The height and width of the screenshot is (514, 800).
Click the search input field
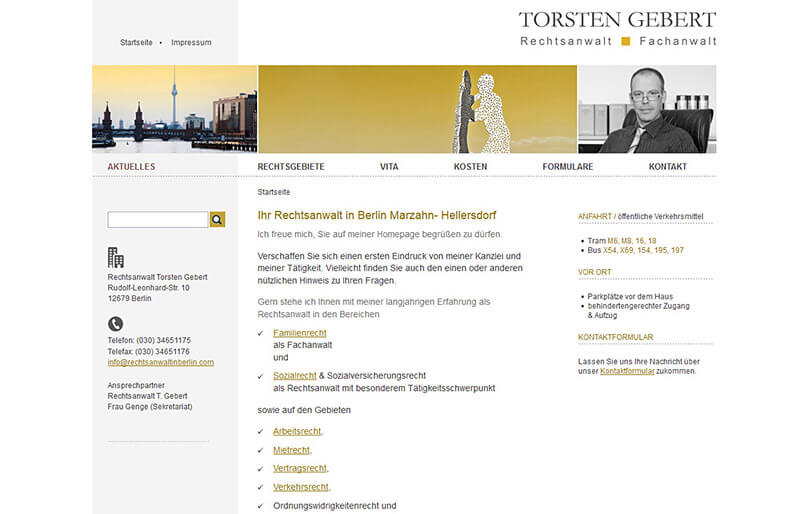coord(157,220)
